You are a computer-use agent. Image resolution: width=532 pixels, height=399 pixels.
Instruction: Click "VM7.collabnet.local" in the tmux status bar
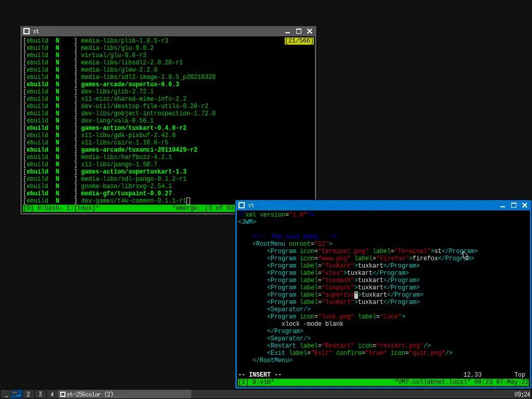pyautogui.click(x=433, y=382)
